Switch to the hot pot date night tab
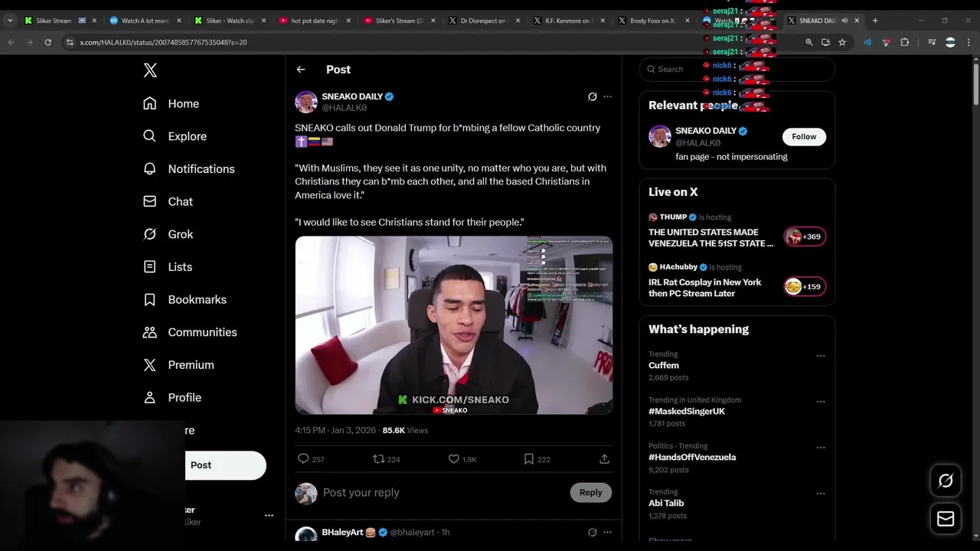The image size is (980, 551). coord(315,21)
